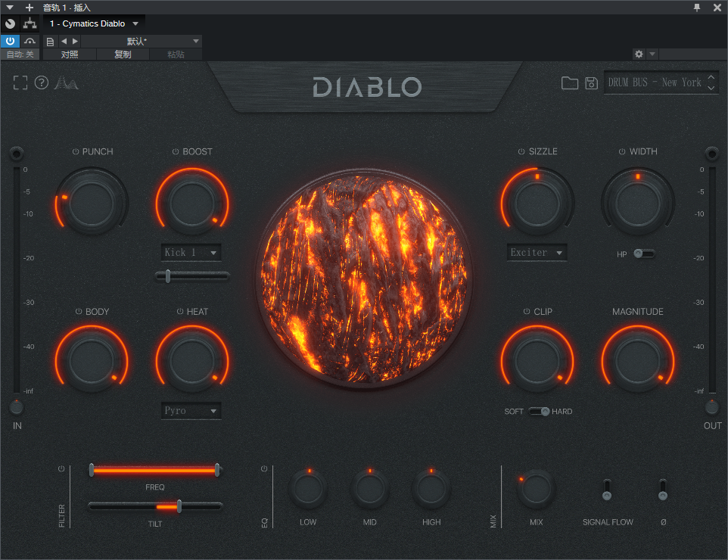Viewport: 728px width, 560px height.
Task: Toggle the WIDTH power switch
Action: [x=622, y=152]
